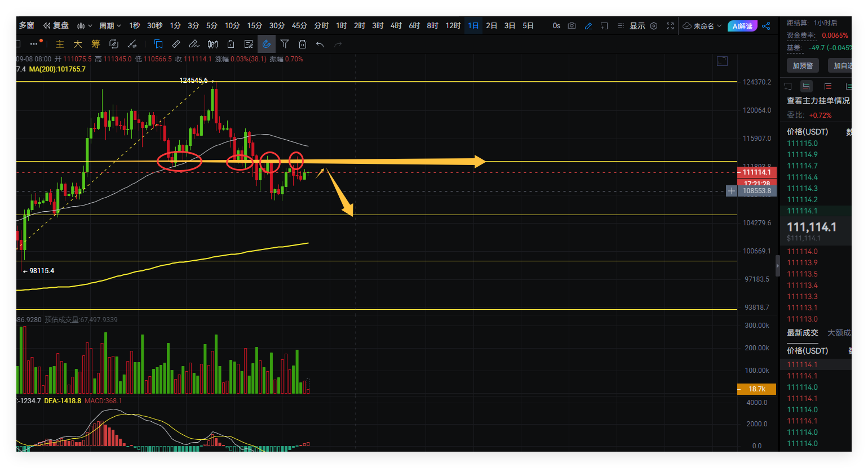Click the undo arrow
This screenshot has height=468, width=868.
[x=320, y=44]
